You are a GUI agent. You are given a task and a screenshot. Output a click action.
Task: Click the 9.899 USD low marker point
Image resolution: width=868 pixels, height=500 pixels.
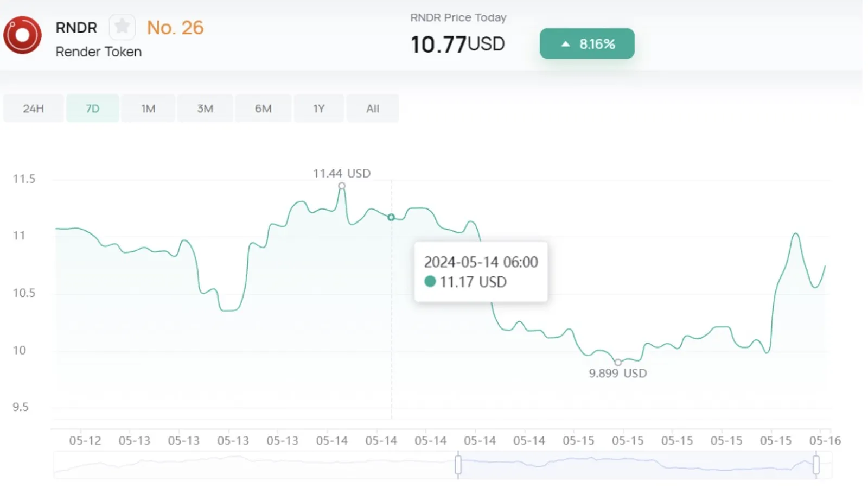(x=618, y=362)
